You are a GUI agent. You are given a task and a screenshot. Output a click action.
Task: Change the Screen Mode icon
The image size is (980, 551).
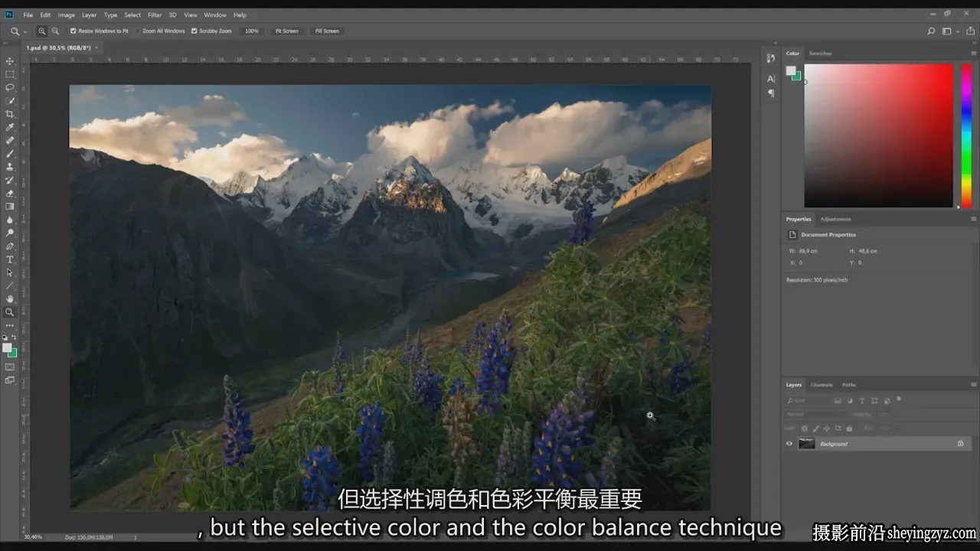click(10, 380)
